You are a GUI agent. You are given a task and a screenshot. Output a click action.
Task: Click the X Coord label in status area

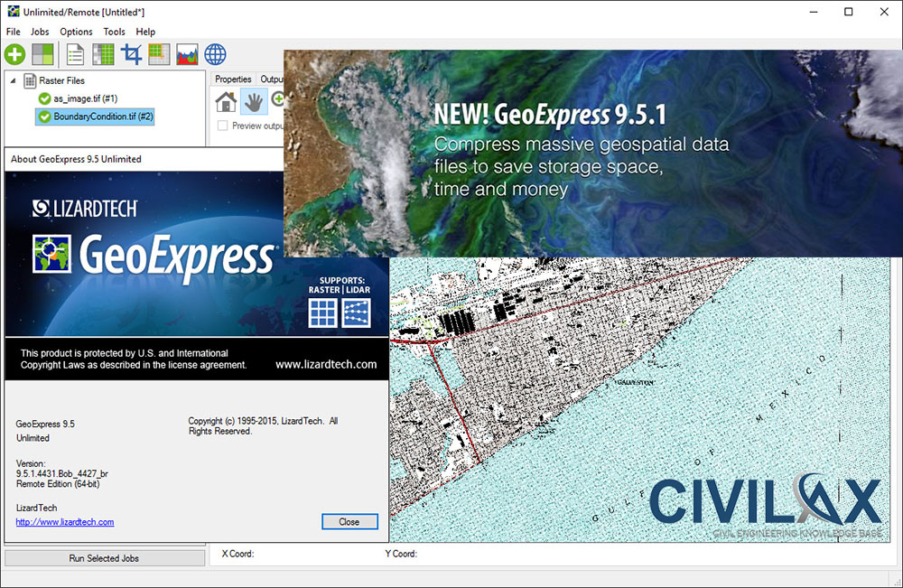(237, 554)
